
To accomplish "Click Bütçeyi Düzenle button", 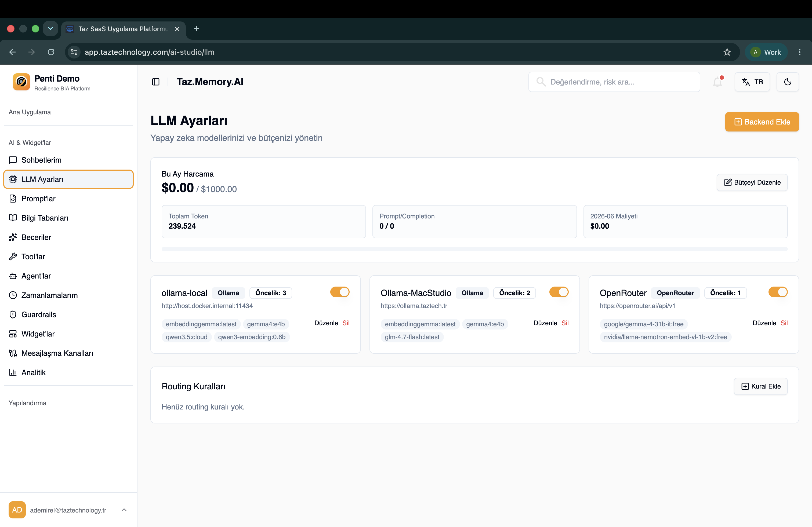I will (x=752, y=182).
